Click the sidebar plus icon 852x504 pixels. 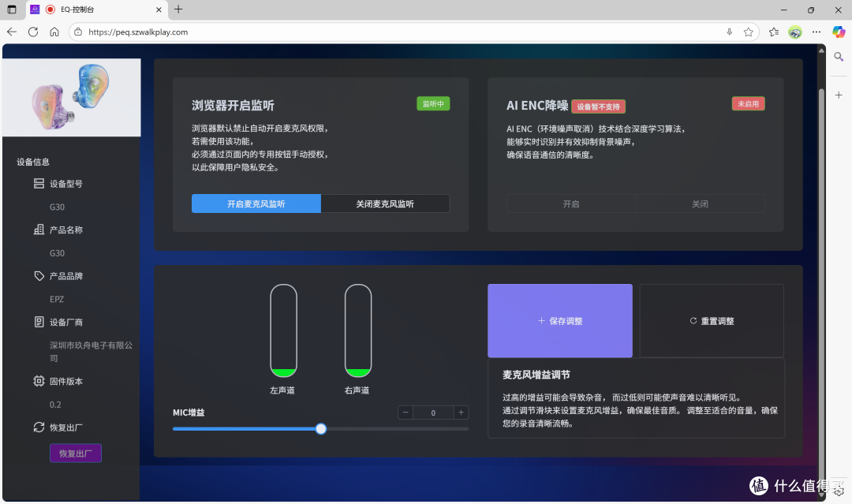[839, 95]
